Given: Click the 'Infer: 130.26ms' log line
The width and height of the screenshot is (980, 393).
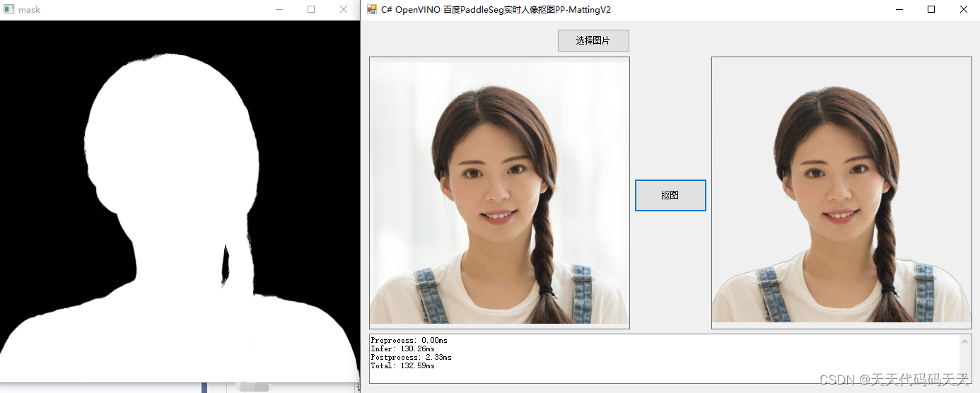Looking at the screenshot, I should [x=403, y=349].
